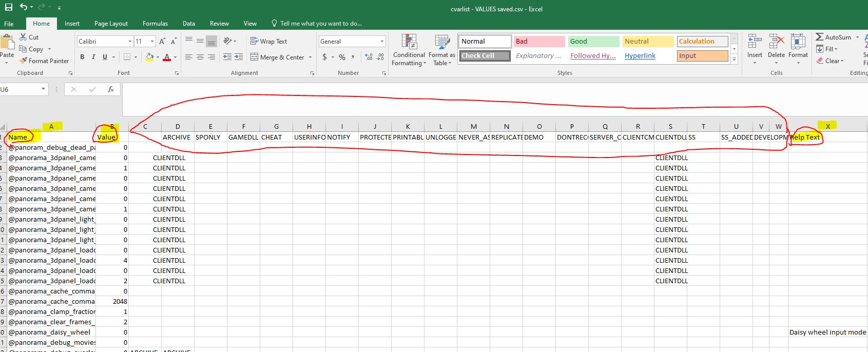
Task: Toggle Bold formatting
Action: pos(82,57)
